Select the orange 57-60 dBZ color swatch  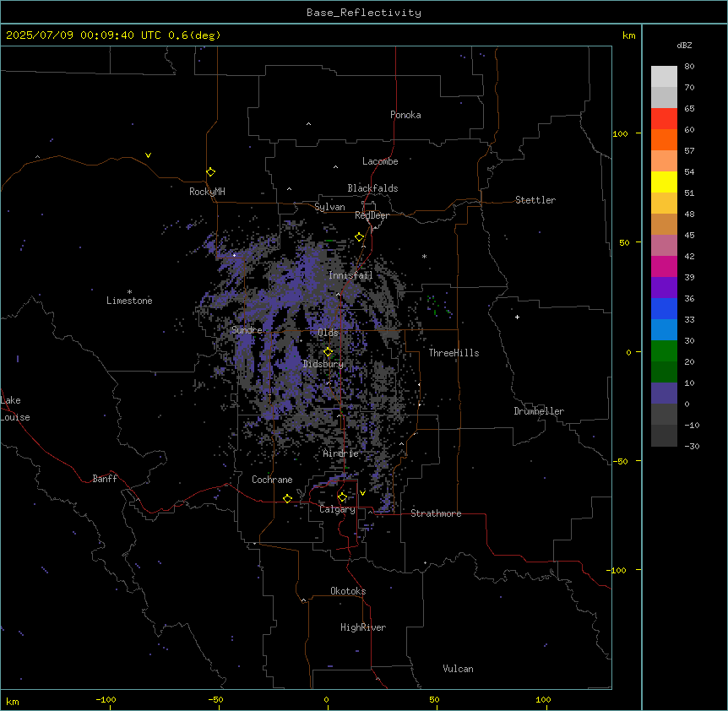(664, 139)
